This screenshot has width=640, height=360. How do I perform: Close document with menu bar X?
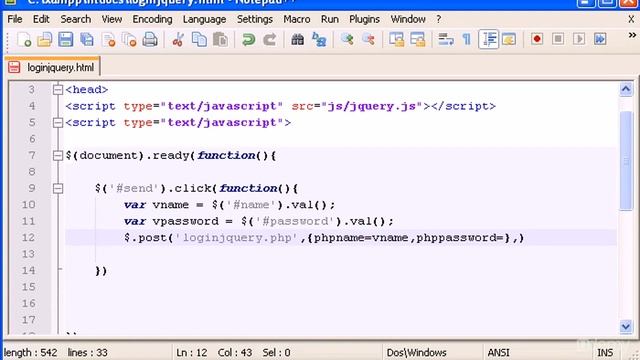tap(631, 19)
